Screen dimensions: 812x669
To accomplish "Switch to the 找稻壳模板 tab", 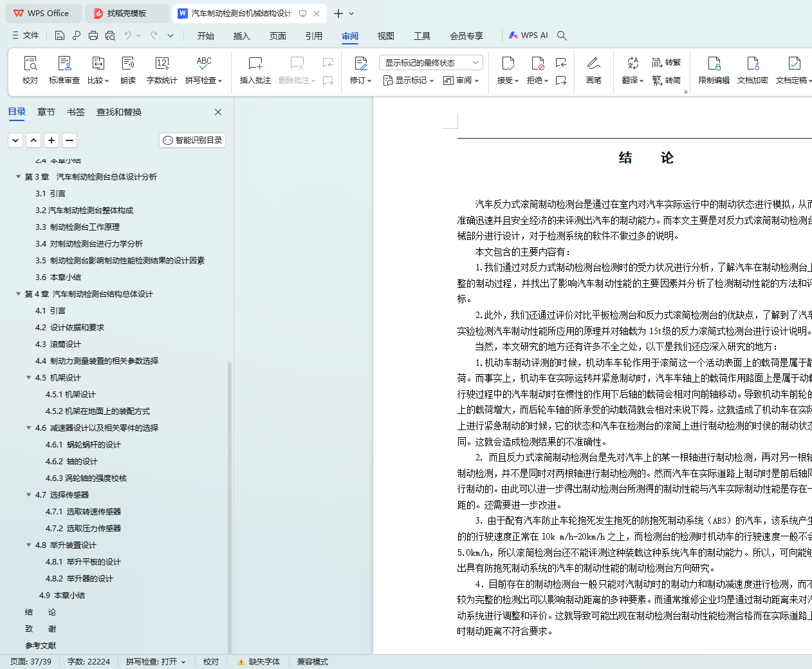I will click(x=127, y=13).
